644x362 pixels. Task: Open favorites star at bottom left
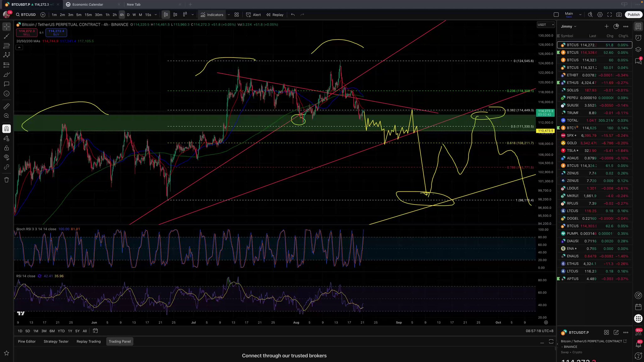tap(7, 353)
